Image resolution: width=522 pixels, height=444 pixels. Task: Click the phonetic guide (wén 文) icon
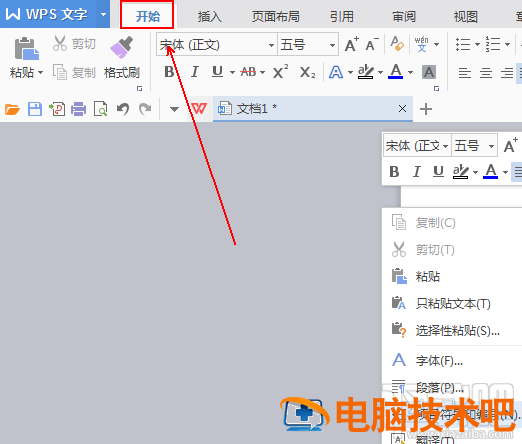point(422,44)
